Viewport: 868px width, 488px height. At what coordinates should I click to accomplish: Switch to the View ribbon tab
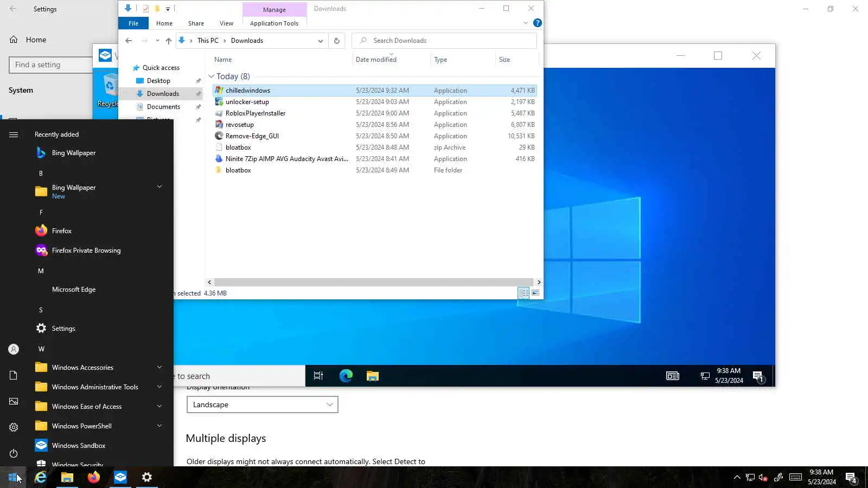click(226, 23)
